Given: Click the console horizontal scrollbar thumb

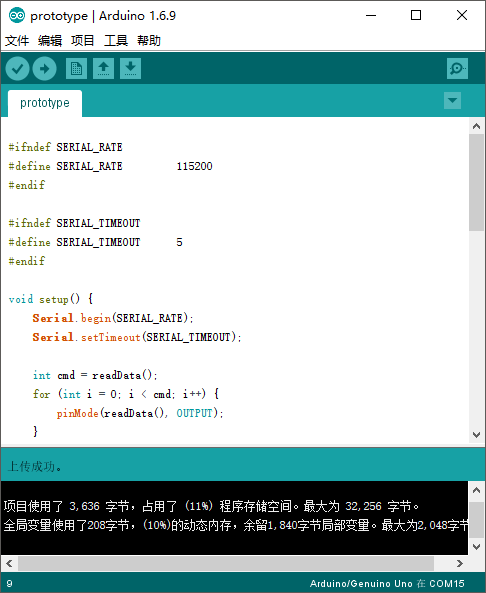Looking at the screenshot, I should pos(226,564).
